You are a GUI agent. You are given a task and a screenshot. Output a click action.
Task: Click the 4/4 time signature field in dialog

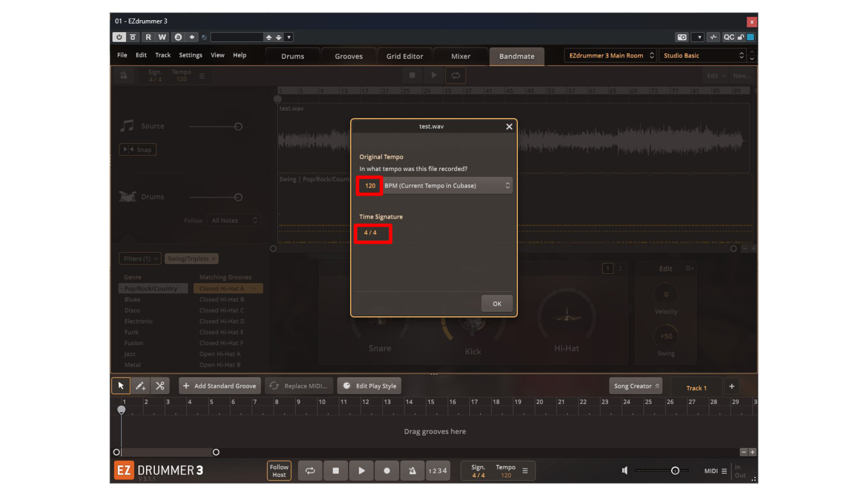(373, 233)
